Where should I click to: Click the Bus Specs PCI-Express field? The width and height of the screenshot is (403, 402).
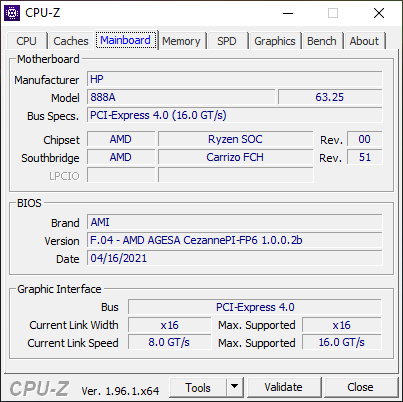coord(235,115)
